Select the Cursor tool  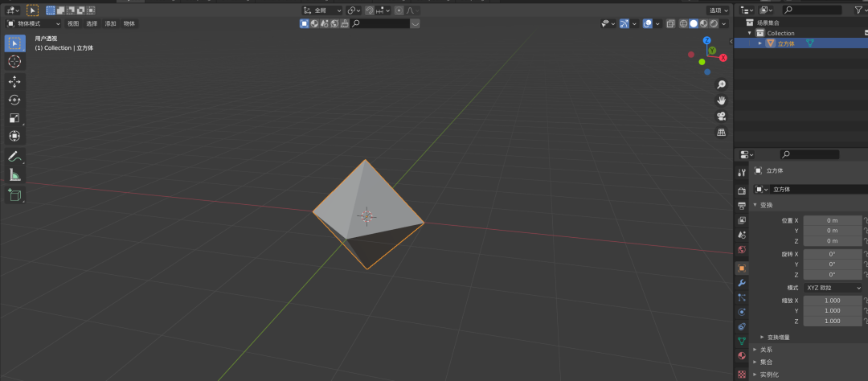[15, 61]
